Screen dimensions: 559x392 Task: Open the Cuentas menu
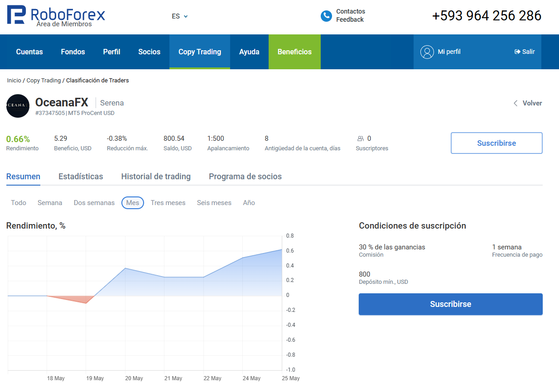[x=29, y=52]
